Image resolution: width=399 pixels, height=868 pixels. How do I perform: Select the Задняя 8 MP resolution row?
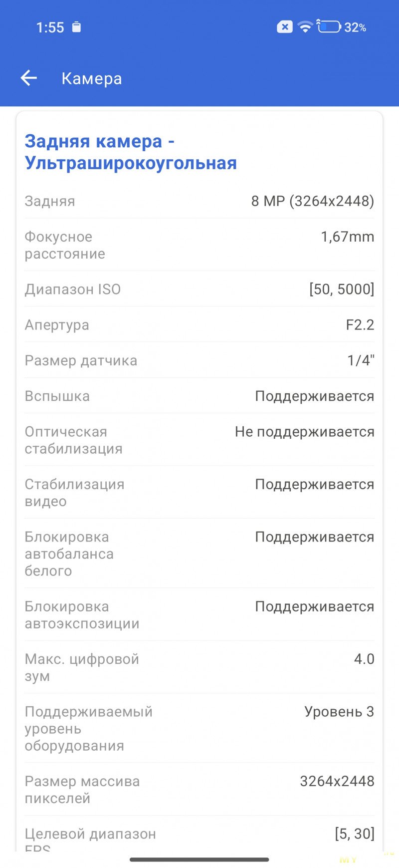199,201
